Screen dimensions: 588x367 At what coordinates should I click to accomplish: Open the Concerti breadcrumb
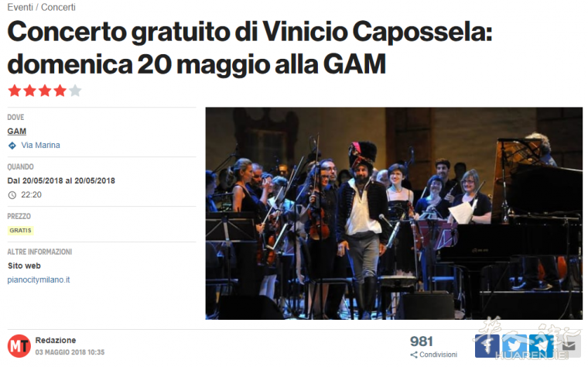(x=58, y=7)
